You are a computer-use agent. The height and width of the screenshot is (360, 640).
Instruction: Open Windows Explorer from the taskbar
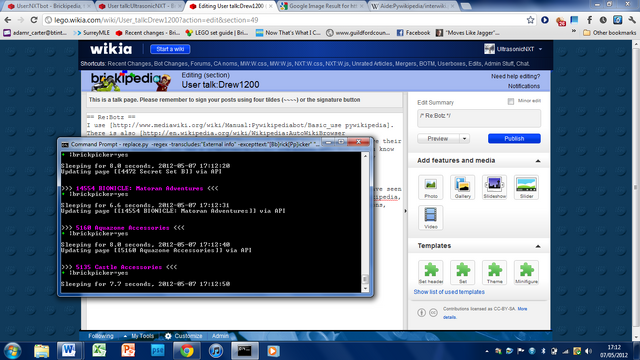coord(41,351)
